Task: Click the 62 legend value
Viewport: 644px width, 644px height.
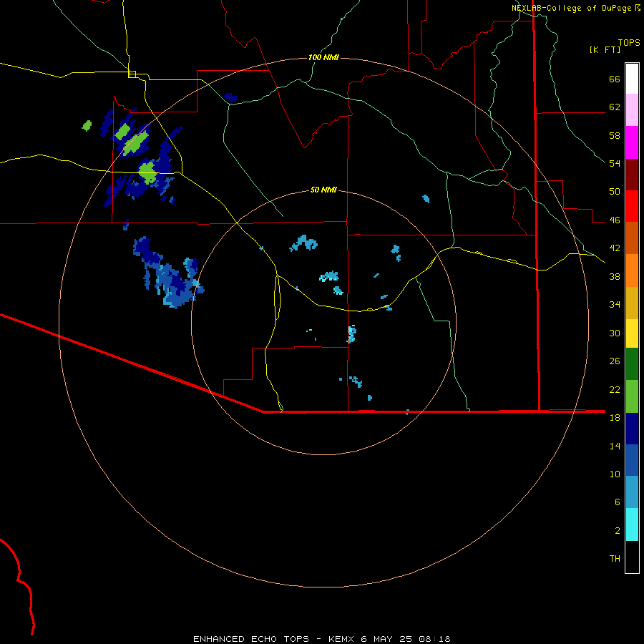Action: [x=615, y=107]
